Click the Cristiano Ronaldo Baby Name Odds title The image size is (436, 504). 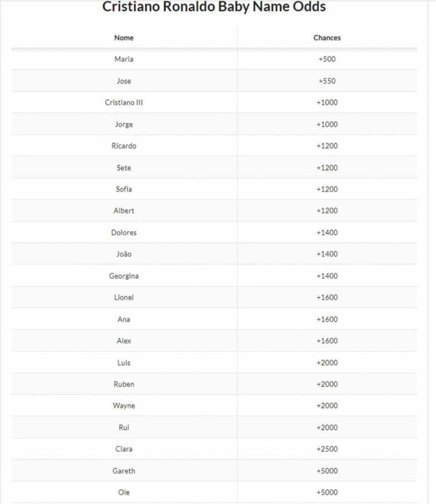214,7
